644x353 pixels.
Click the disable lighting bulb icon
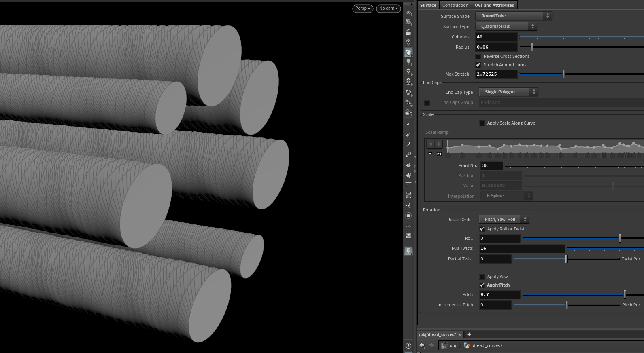[408, 42]
